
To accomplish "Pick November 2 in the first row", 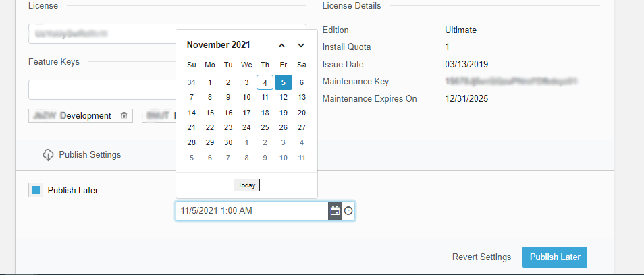I will (x=228, y=82).
